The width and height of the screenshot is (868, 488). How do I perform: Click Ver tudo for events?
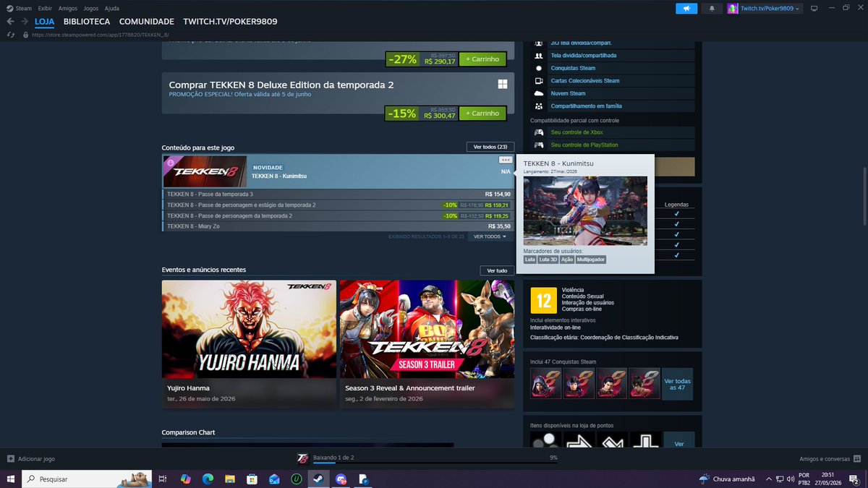(x=497, y=270)
